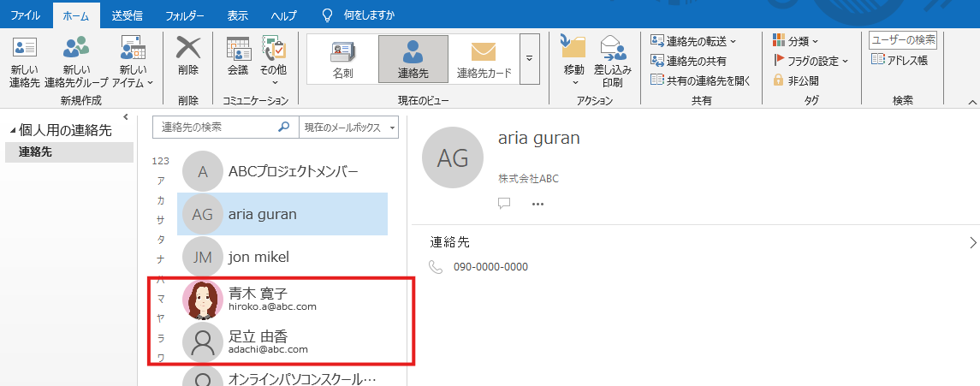Expand the 連絡先 section chevron
The height and width of the screenshot is (386, 980).
pyautogui.click(x=972, y=242)
